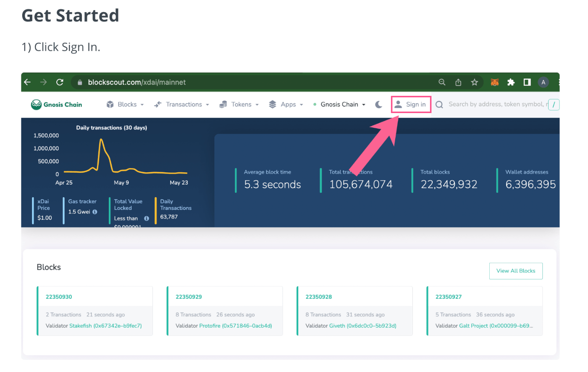
Task: Click the daily transactions chart line
Action: pyautogui.click(x=125, y=156)
